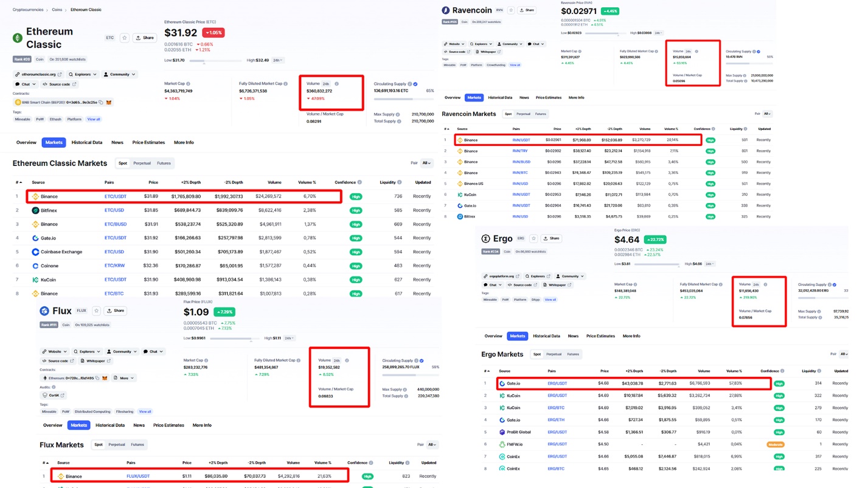Open Flux Whitepaper link
This screenshot has height=488, width=868.
[96, 361]
